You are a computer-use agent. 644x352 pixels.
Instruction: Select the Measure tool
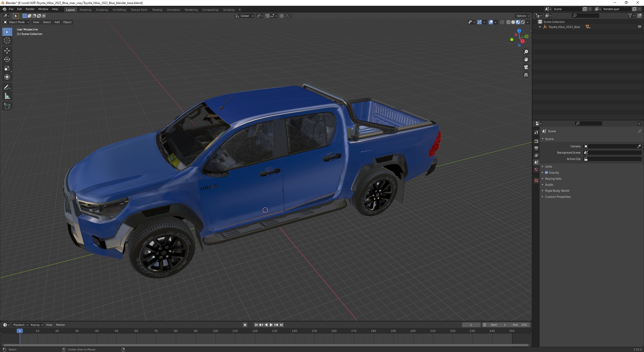[7, 96]
